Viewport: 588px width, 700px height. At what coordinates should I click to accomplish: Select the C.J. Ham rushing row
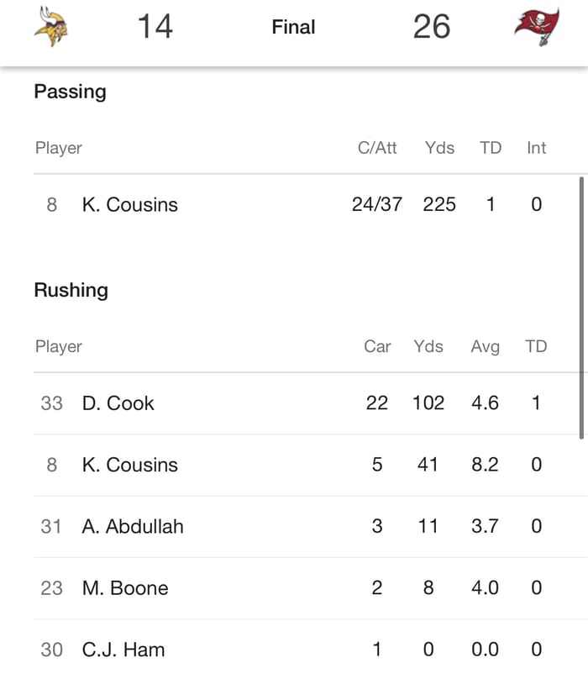pos(123,650)
